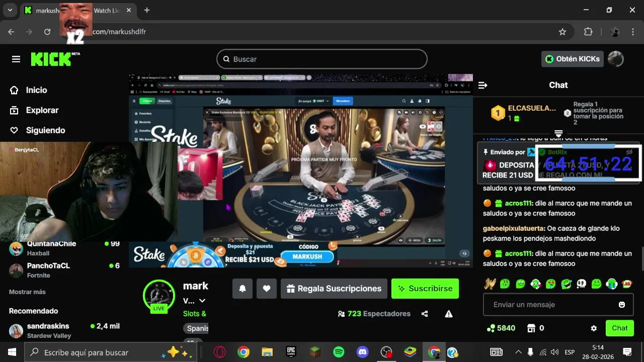The width and height of the screenshot is (644, 362).
Task: Click the 5840 channel points balance
Action: pyautogui.click(x=501, y=328)
